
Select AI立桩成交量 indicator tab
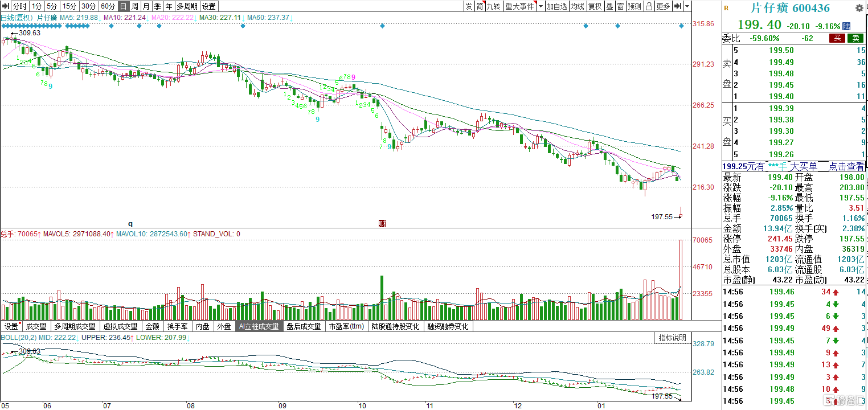point(259,327)
